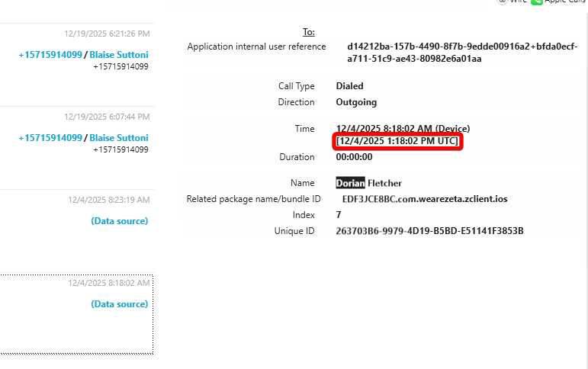Viewport: 588px width, 369px height.
Task: Click plain +15715914099 under 6:21:26 PM entry
Action: (x=120, y=67)
